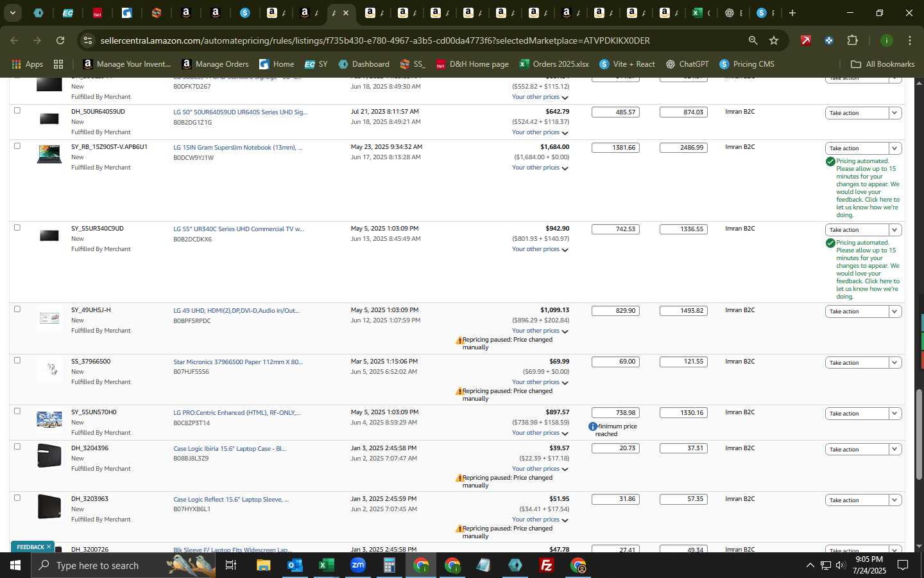
Task: Click the warning icon on SY_49UH5J-H repricing paused
Action: [459, 340]
